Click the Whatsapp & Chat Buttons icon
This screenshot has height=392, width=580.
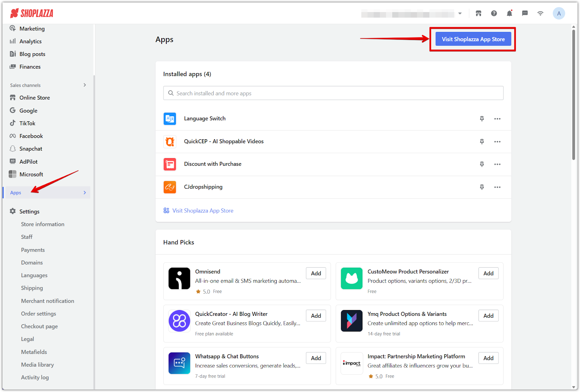(179, 363)
